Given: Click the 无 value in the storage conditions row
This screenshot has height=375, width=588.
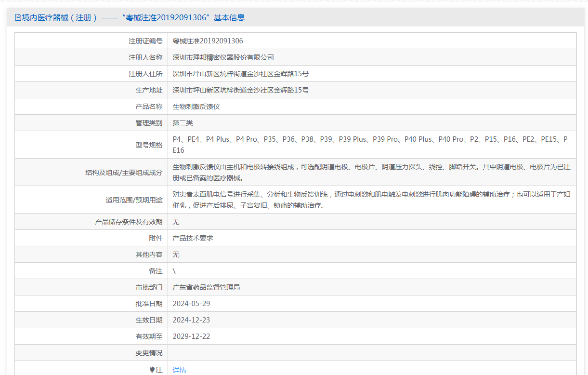Looking at the screenshot, I should pyautogui.click(x=176, y=222).
